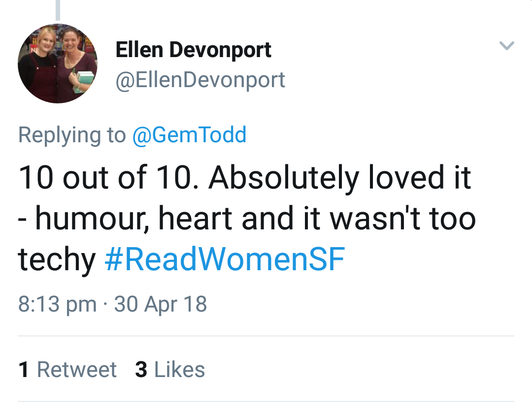This screenshot has width=532, height=411.
Task: Open the #ReadWomenSF hashtag
Action: click(x=225, y=260)
